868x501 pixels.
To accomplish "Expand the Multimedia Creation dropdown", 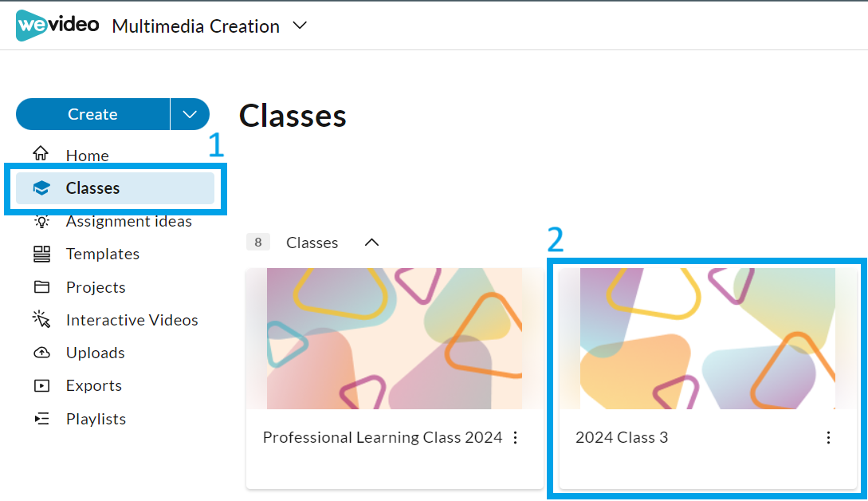I will [x=299, y=26].
